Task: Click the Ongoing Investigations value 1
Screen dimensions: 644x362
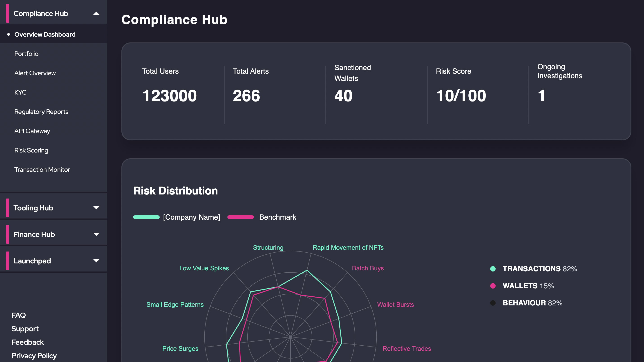Action: click(541, 96)
